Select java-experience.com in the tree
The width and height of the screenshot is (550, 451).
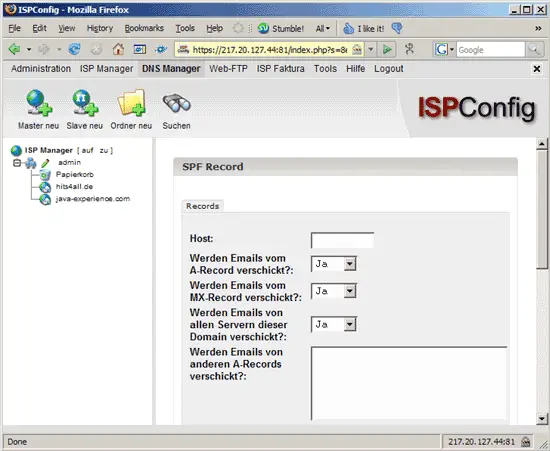pos(93,199)
